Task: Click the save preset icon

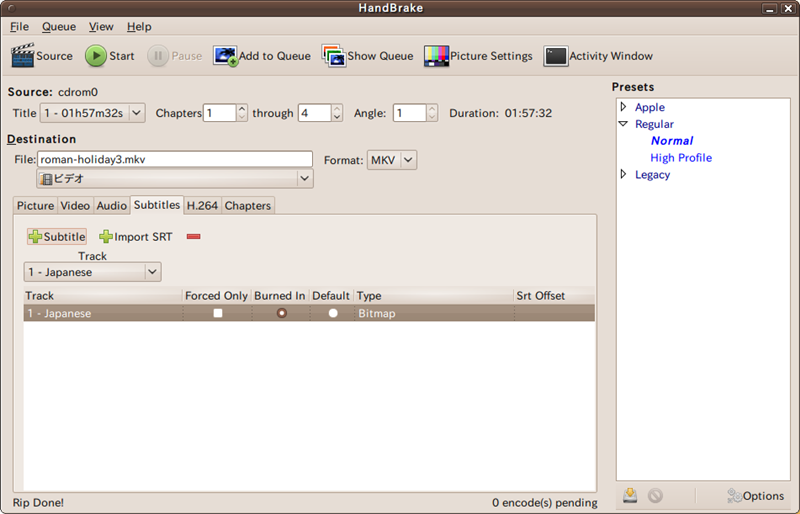Action: [630, 495]
